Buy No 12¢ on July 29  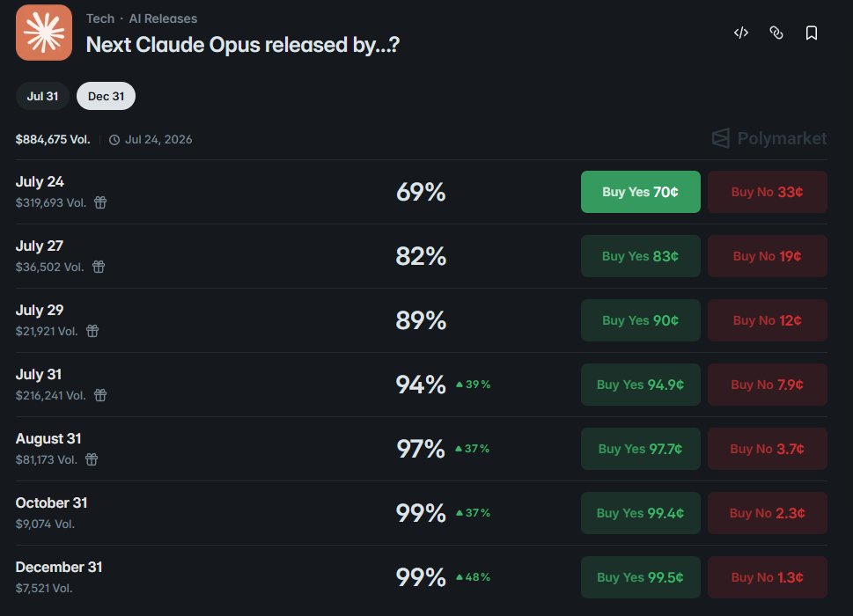pos(767,320)
